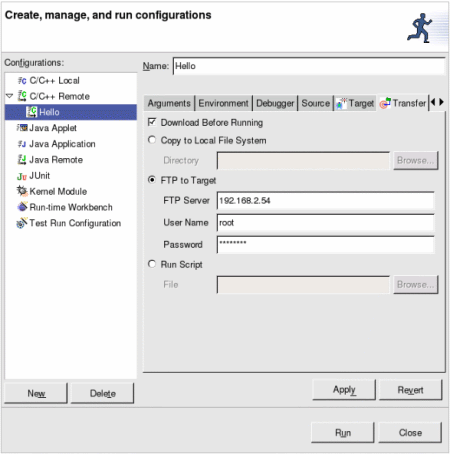Viewport: 450px width, 454px height.
Task: Select the C/C++ Local configuration icon
Action: (22, 81)
